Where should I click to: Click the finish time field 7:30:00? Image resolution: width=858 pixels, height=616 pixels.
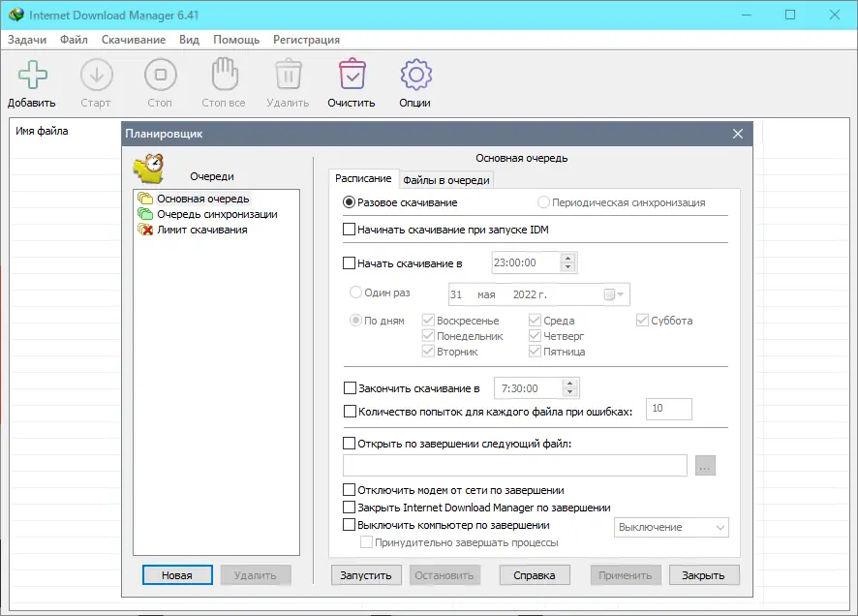[x=529, y=388]
